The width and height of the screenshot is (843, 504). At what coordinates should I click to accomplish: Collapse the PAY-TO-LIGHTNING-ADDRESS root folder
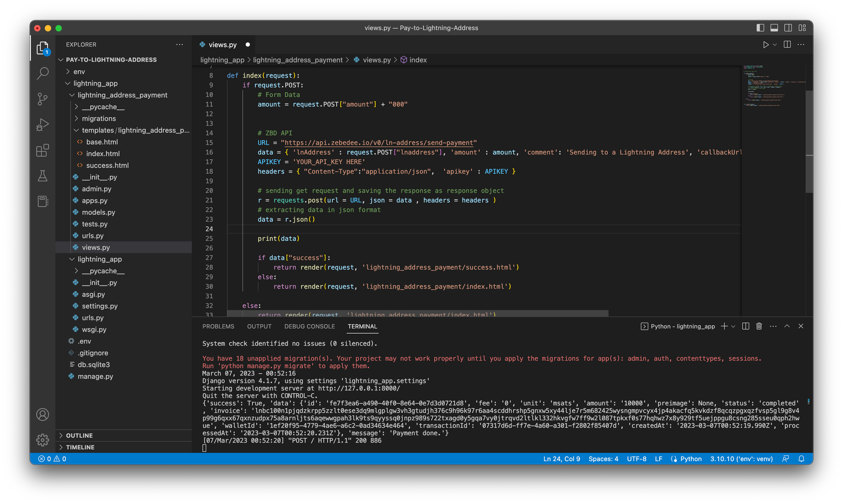111,60
